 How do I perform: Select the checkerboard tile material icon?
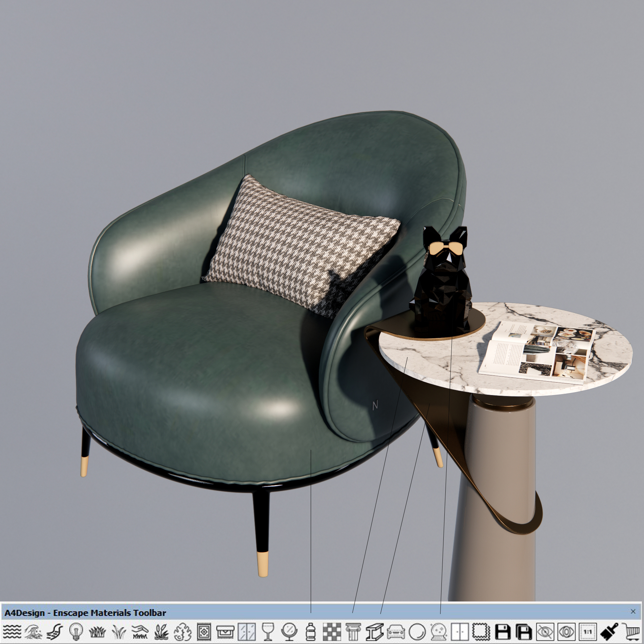[332, 631]
